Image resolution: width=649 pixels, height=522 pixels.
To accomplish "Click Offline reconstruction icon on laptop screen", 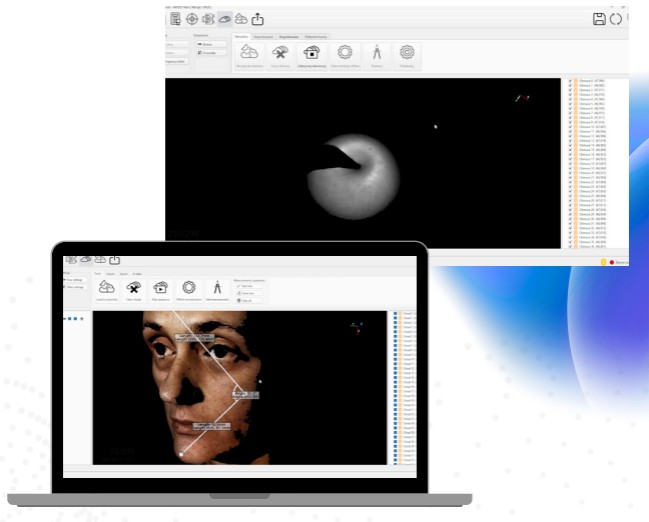I will point(187,287).
